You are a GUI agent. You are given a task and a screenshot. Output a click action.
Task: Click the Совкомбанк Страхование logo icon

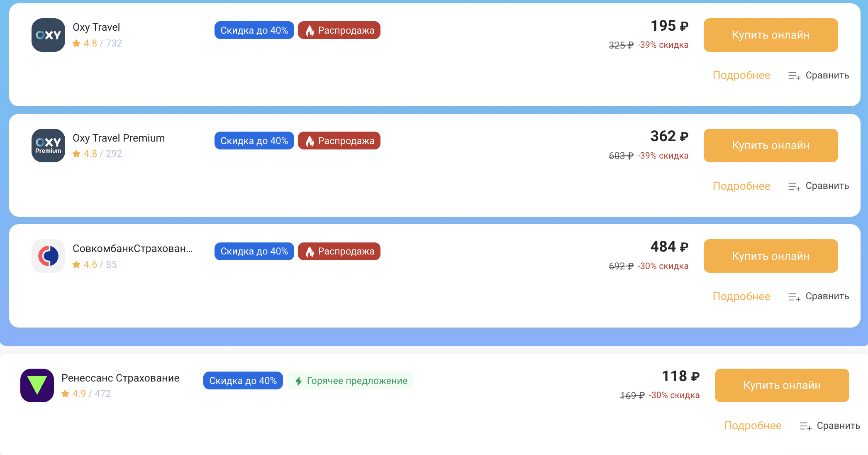(48, 256)
